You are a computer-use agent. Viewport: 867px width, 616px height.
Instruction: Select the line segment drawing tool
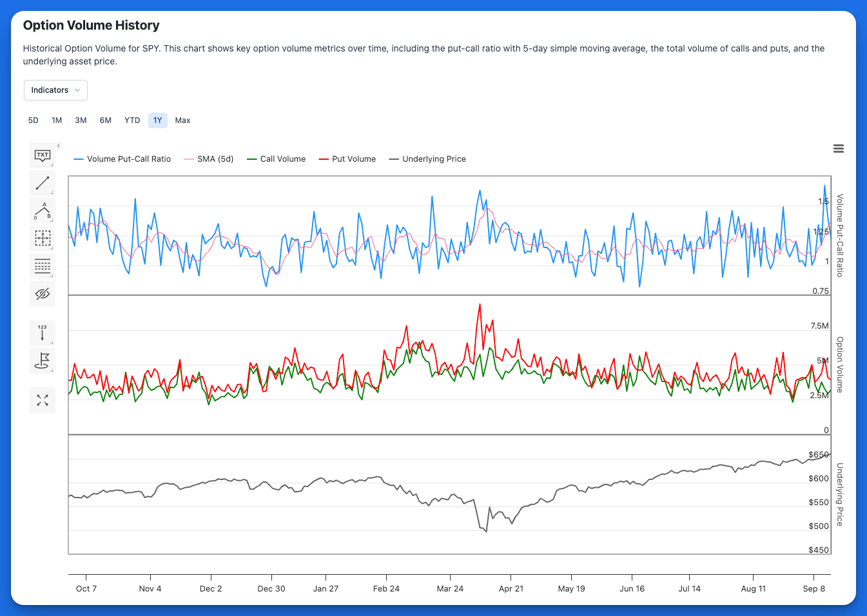(43, 183)
